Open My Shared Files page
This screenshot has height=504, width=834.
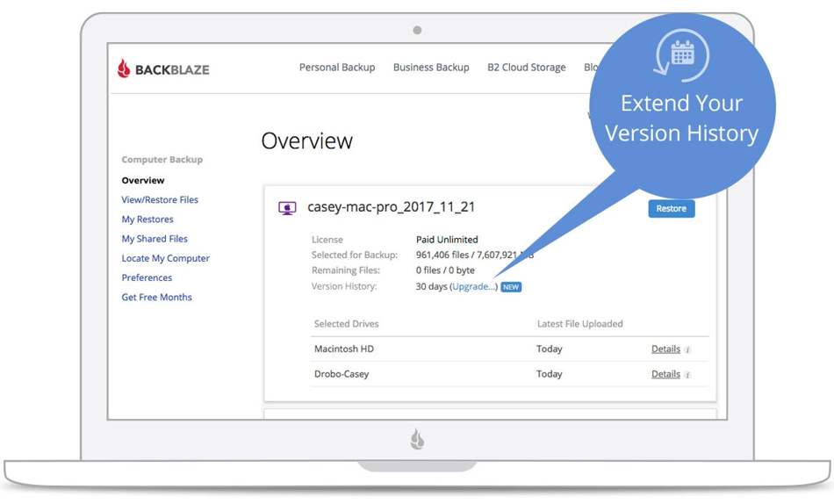(x=155, y=239)
